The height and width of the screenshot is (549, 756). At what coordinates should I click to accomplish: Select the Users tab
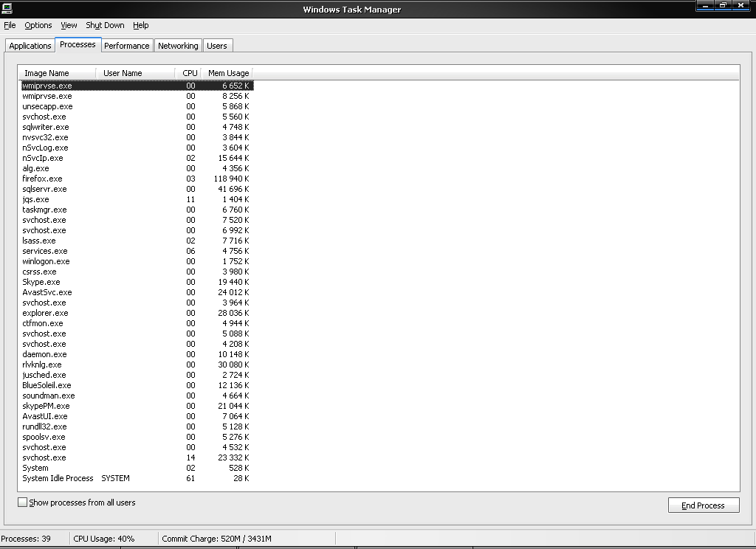pyautogui.click(x=217, y=46)
